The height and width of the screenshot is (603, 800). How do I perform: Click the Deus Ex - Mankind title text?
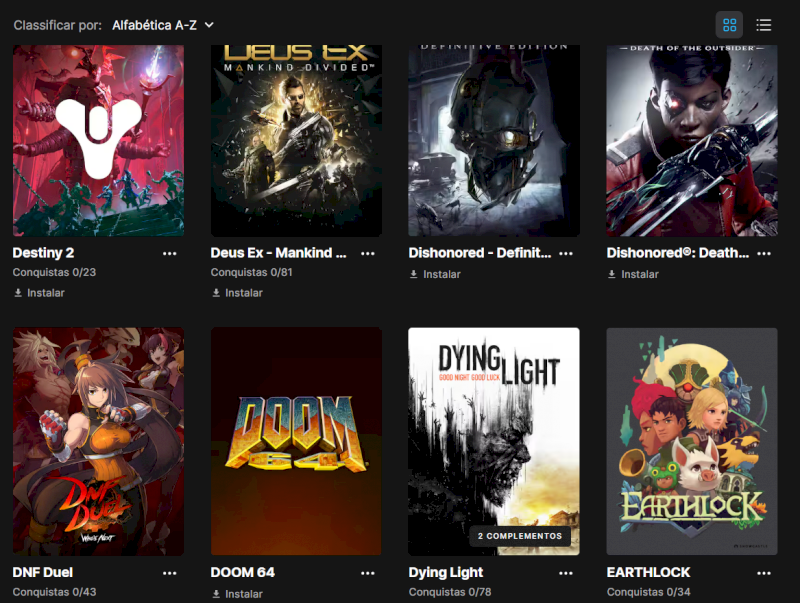pyautogui.click(x=279, y=253)
